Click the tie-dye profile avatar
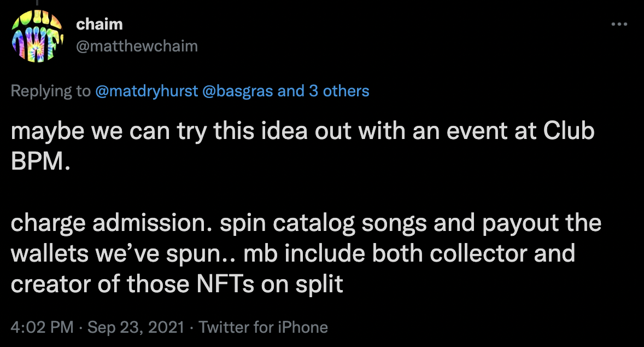 [38, 37]
